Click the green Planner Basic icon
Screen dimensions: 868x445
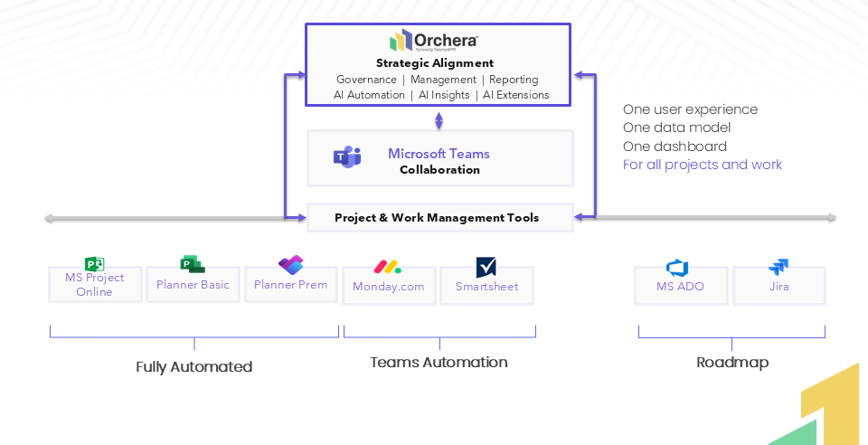pyautogui.click(x=192, y=264)
